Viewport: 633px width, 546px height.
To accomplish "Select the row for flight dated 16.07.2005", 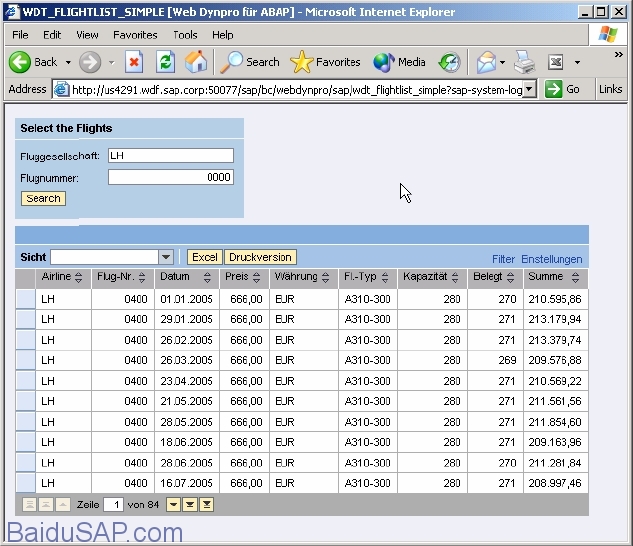I will tap(25, 483).
